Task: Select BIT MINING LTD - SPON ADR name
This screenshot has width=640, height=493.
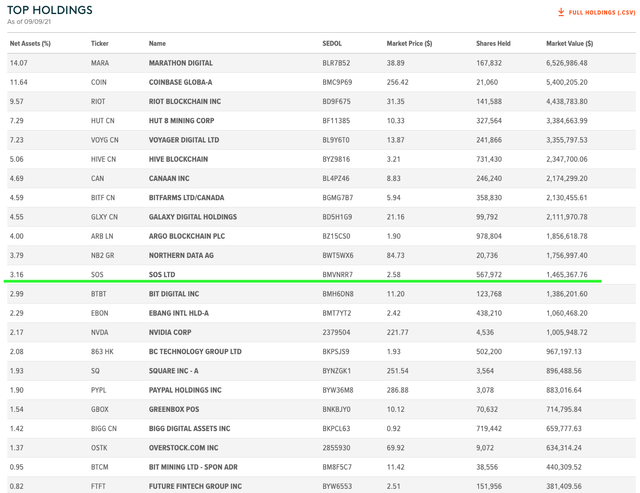Action: point(193,467)
